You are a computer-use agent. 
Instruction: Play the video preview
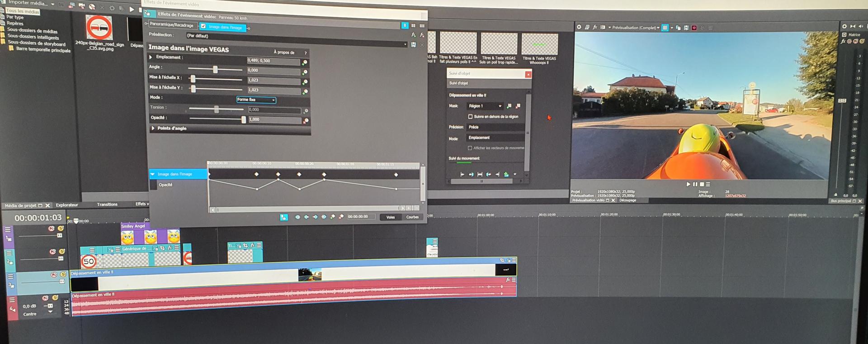(688, 184)
